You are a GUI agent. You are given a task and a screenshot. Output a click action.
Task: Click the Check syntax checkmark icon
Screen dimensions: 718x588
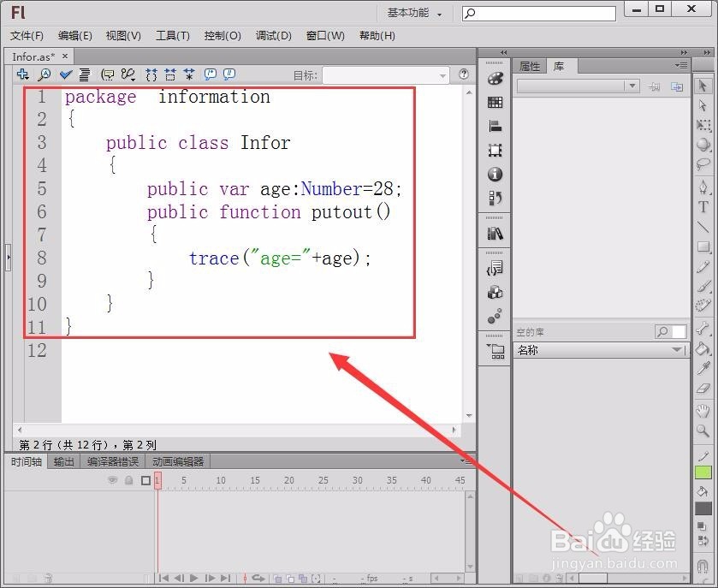coord(66,74)
